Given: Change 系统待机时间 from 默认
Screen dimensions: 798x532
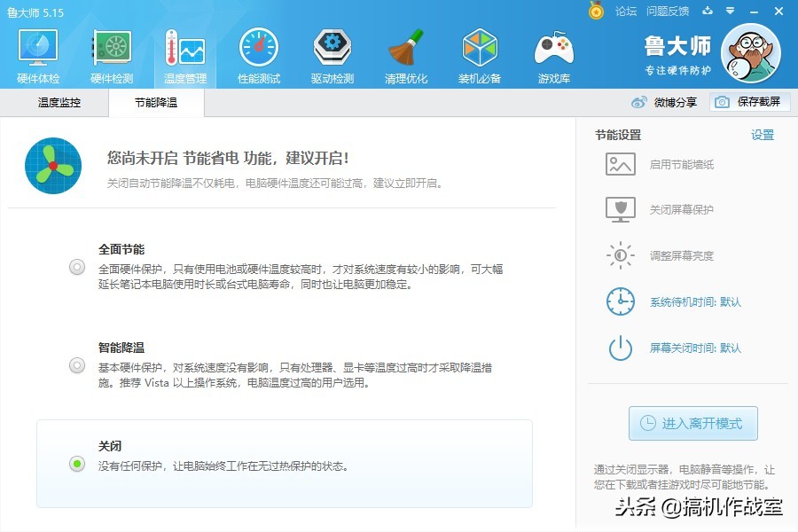Looking at the screenshot, I should [697, 301].
